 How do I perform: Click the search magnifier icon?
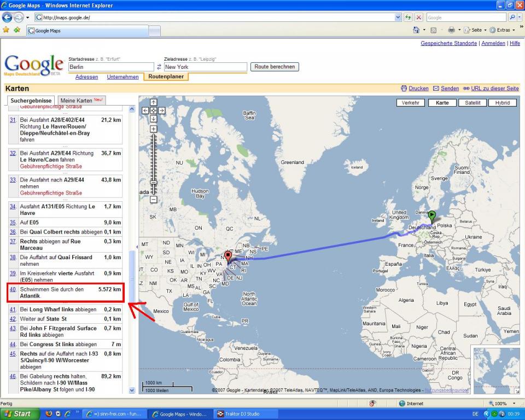click(x=512, y=17)
